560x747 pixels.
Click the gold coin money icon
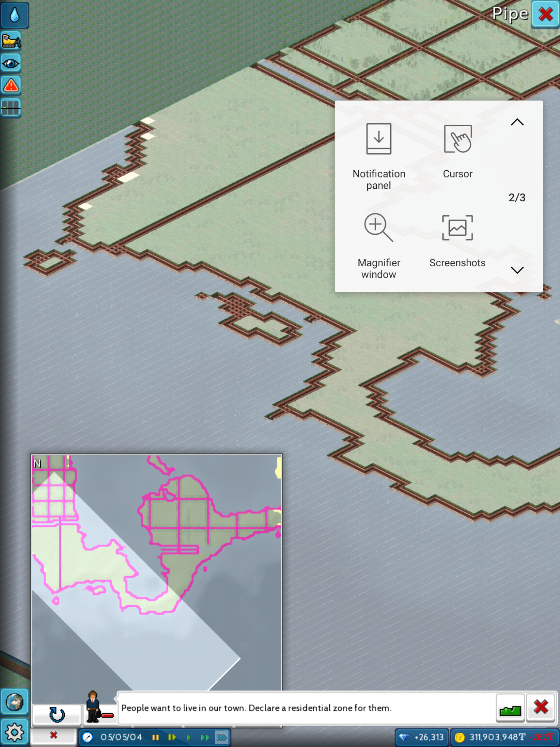click(x=460, y=737)
